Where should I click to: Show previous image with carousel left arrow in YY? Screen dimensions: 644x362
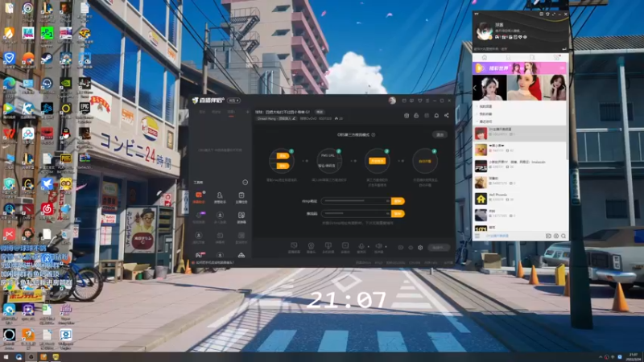[x=475, y=88]
